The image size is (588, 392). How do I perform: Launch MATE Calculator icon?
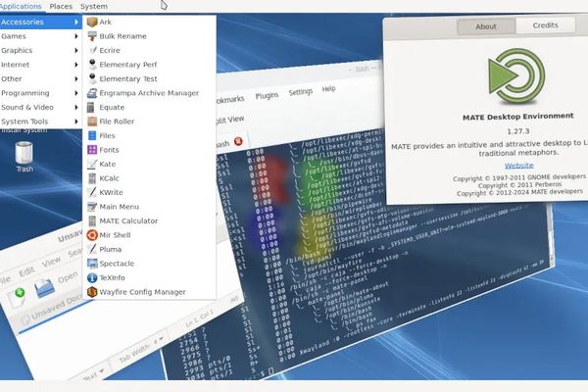tap(92, 220)
